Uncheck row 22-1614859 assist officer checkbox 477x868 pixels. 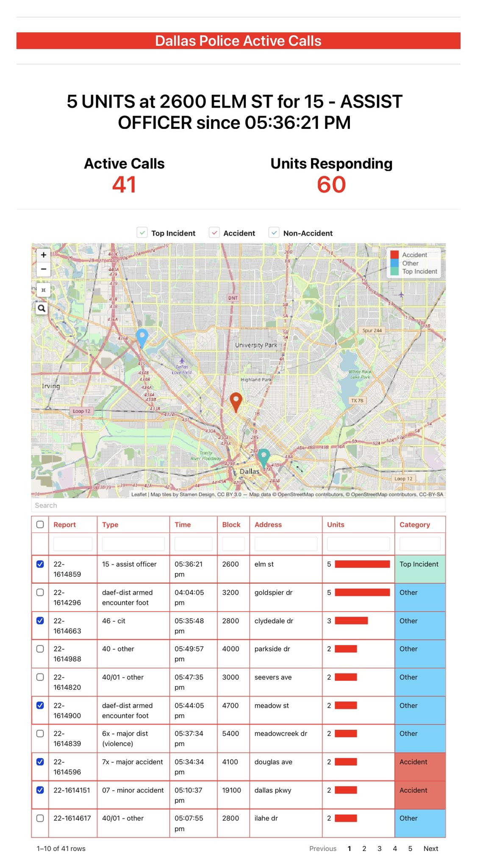point(40,564)
